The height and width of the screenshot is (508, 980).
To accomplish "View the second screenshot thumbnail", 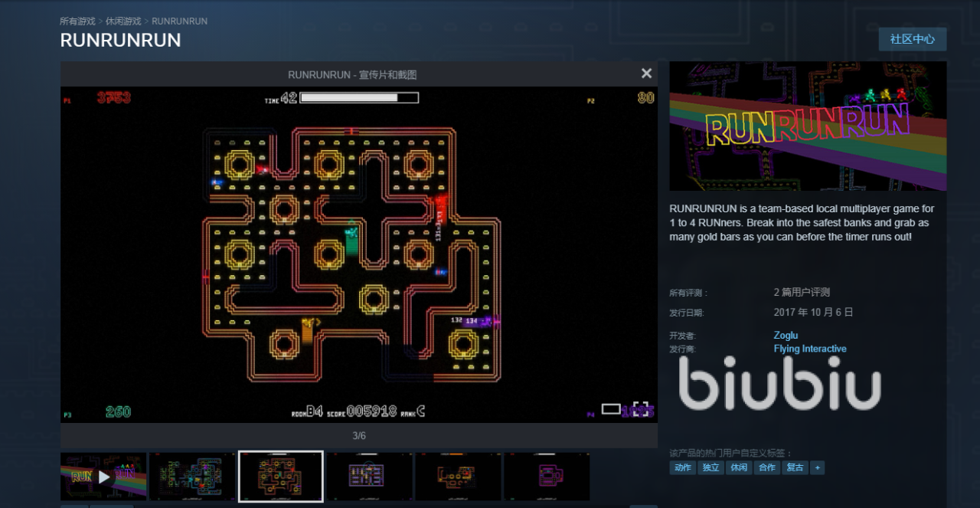I will pos(192,477).
